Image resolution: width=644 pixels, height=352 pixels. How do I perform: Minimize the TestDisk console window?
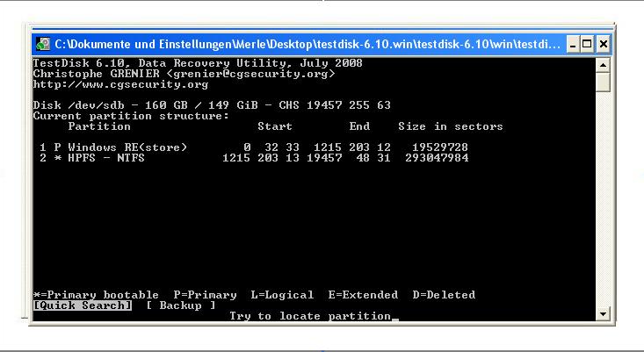(573, 44)
